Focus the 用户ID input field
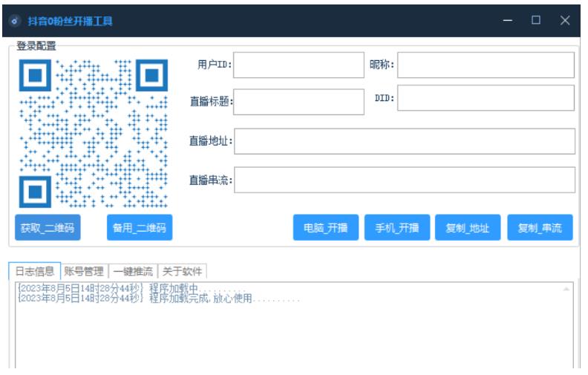Image resolution: width=588 pixels, height=375 pixels. [298, 65]
